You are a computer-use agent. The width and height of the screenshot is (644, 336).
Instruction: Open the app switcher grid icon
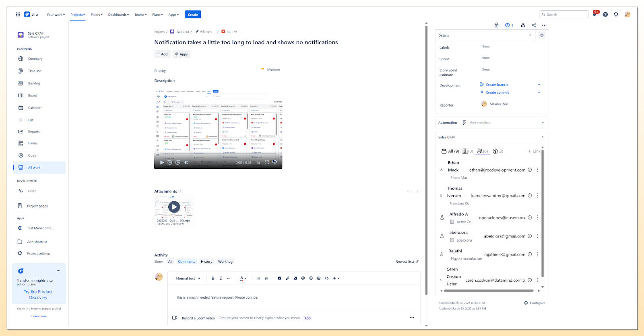pyautogui.click(x=18, y=14)
